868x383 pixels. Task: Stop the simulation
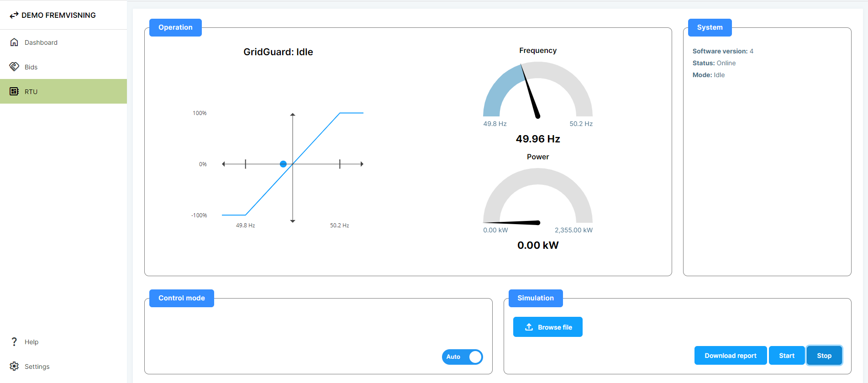tap(824, 356)
